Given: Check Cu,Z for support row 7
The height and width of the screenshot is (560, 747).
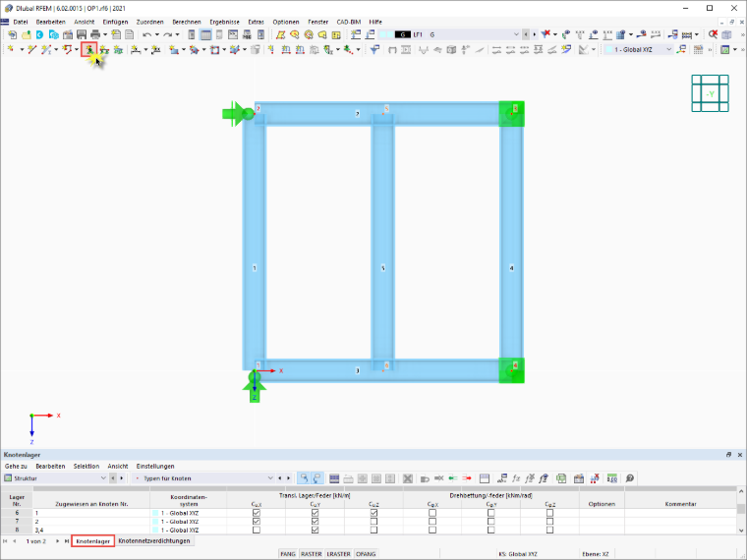Looking at the screenshot, I should 373,522.
